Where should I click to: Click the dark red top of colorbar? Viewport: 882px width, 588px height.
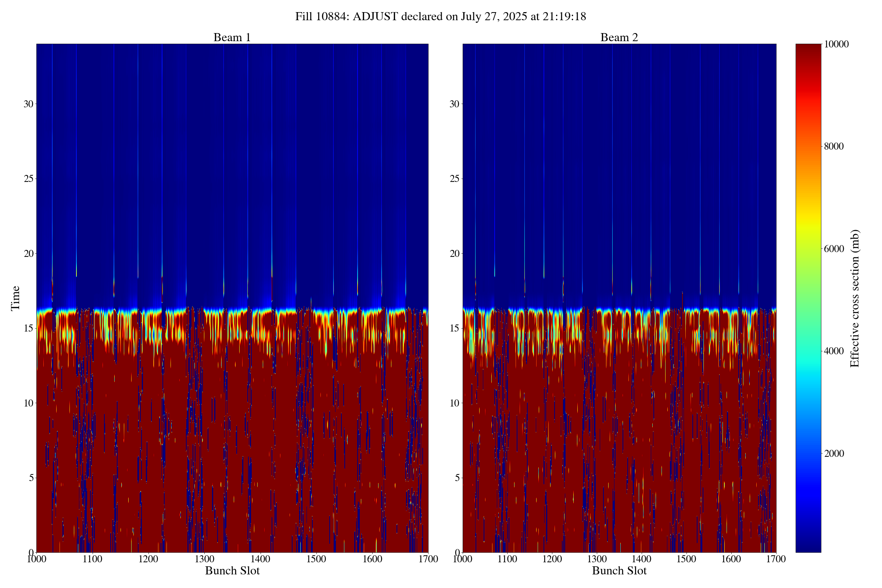coord(808,49)
